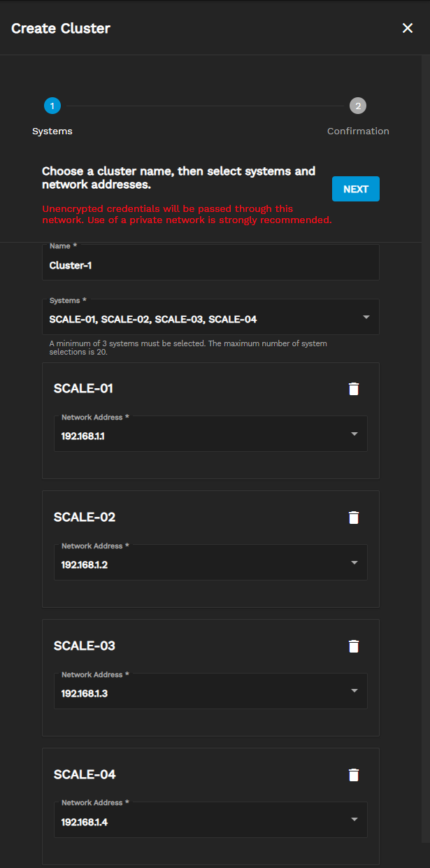The width and height of the screenshot is (430, 868).
Task: Click the SCALE-04 address dropdown arrow
Action: point(354,820)
